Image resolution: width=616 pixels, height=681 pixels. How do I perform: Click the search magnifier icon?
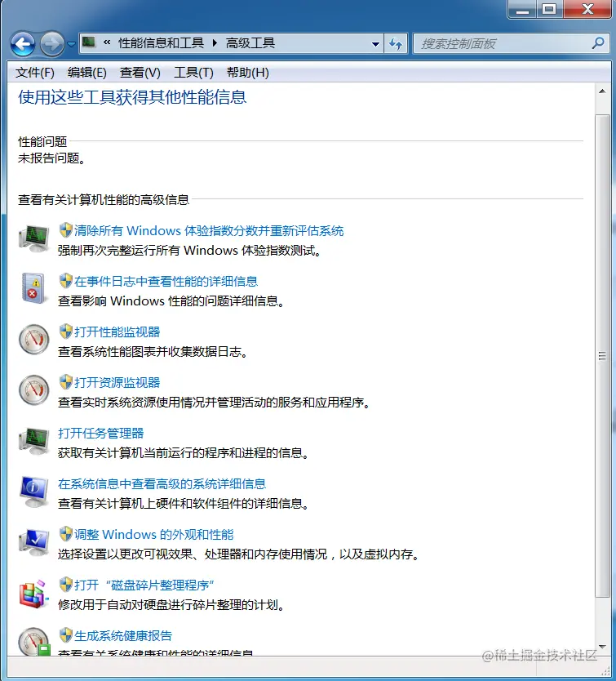(598, 43)
